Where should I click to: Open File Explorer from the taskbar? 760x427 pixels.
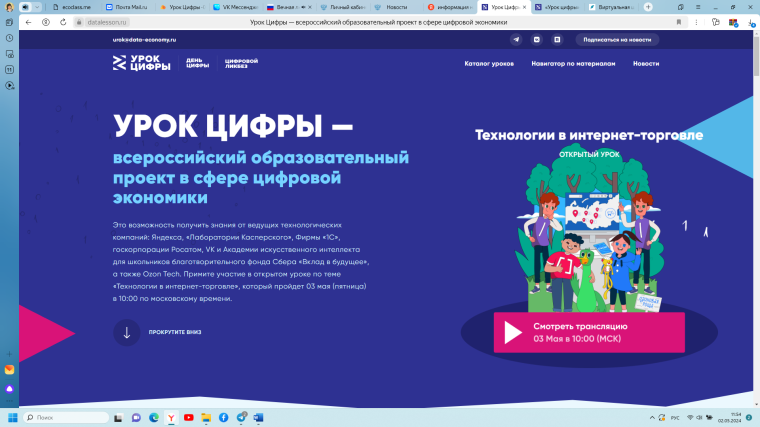(x=206, y=417)
